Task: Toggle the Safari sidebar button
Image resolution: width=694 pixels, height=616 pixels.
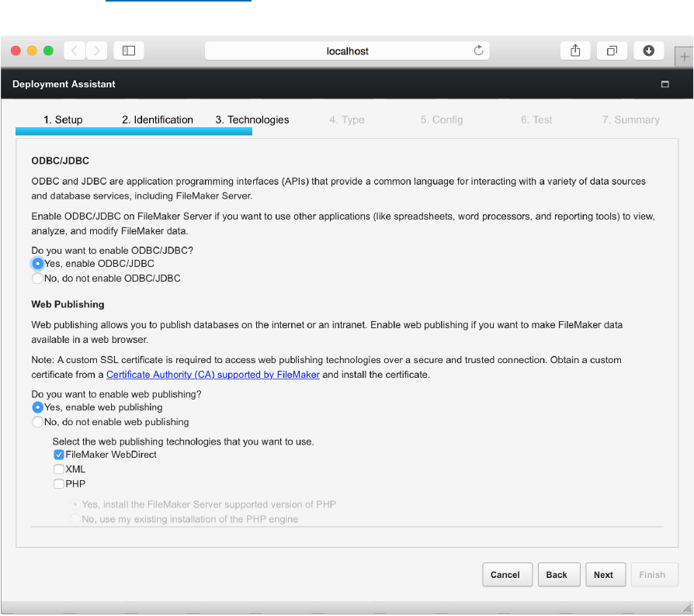Action: [x=129, y=51]
